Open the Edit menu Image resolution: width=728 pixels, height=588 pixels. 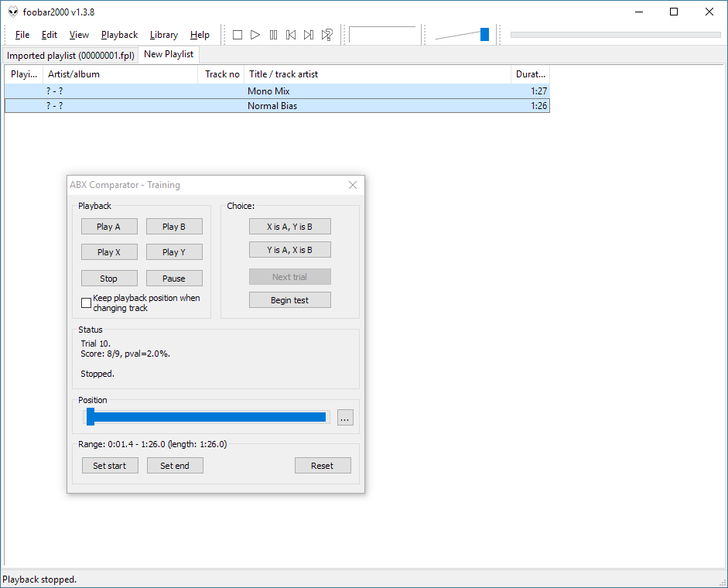click(x=50, y=35)
